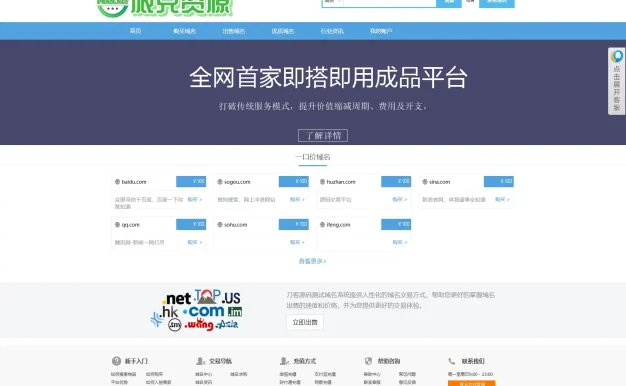Click globe icon next to ifeng.com
Screen dimensions: 626x386
[x=322, y=225]
